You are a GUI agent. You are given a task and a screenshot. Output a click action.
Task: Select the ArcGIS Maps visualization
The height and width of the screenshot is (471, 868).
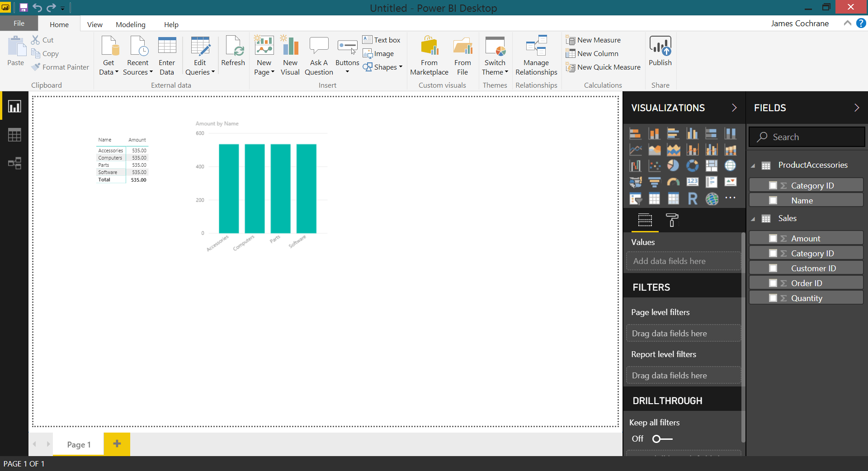[x=711, y=198]
